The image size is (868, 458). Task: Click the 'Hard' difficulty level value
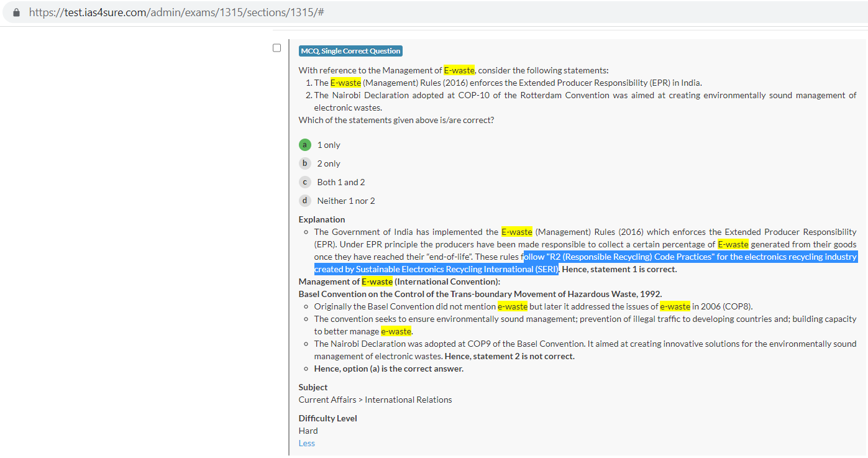pyautogui.click(x=308, y=431)
